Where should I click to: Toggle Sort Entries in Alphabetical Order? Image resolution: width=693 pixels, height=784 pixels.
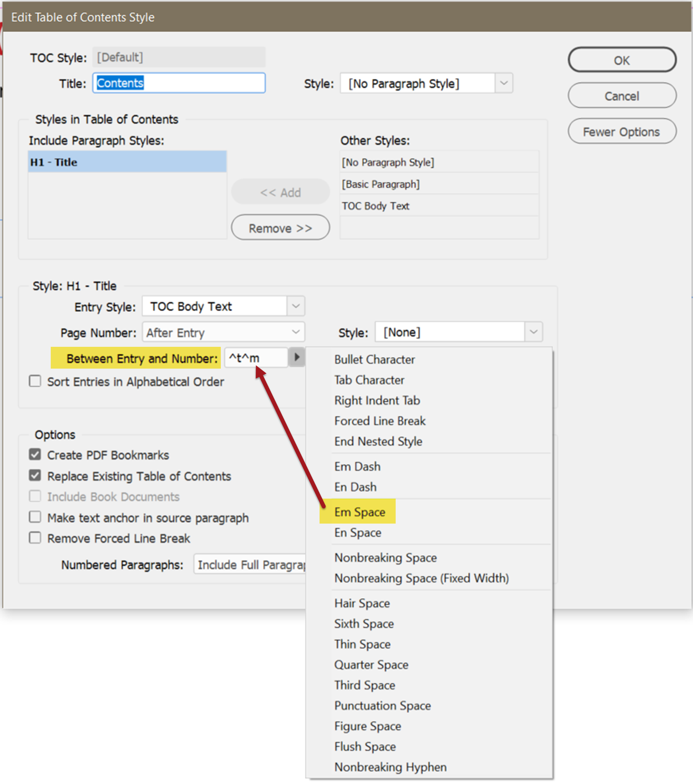[x=35, y=381]
